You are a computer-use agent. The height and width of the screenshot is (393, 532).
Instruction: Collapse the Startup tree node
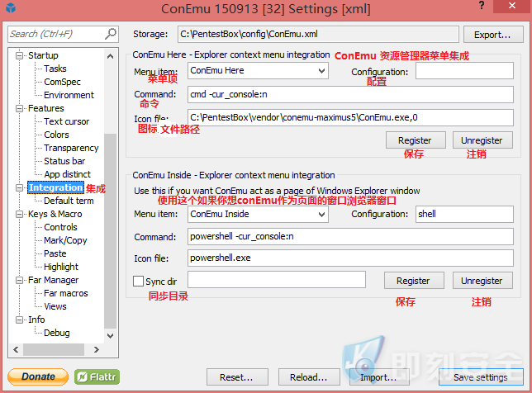point(19,55)
